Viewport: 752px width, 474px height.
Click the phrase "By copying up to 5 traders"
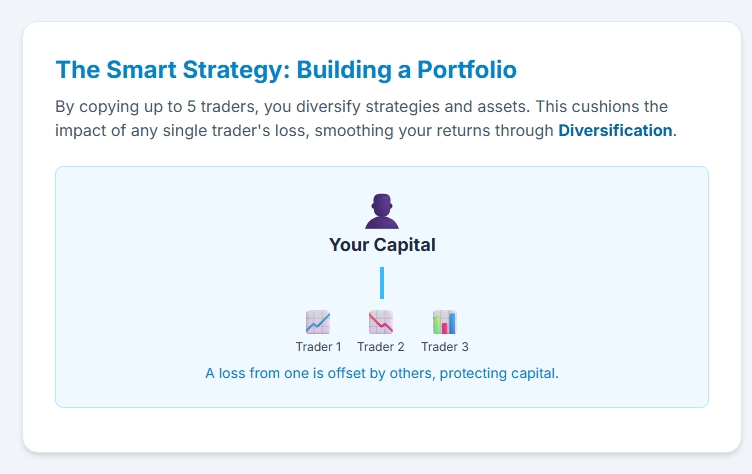pyautogui.click(x=150, y=106)
